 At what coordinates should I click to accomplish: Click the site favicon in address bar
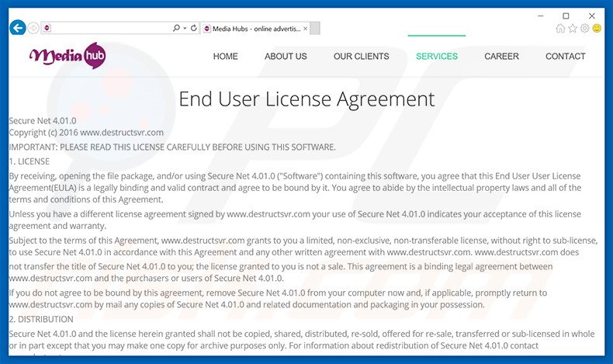coord(47,28)
